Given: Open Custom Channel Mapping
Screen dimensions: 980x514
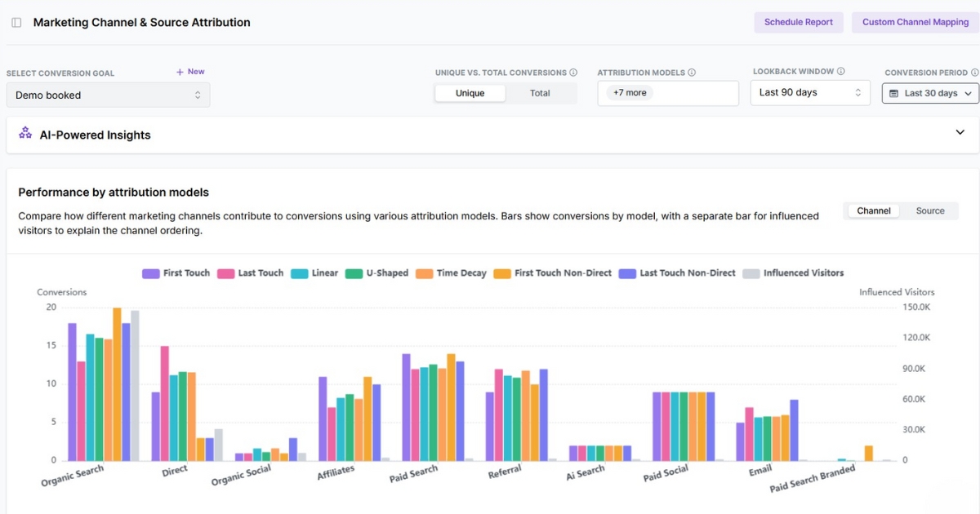Looking at the screenshot, I should 914,22.
